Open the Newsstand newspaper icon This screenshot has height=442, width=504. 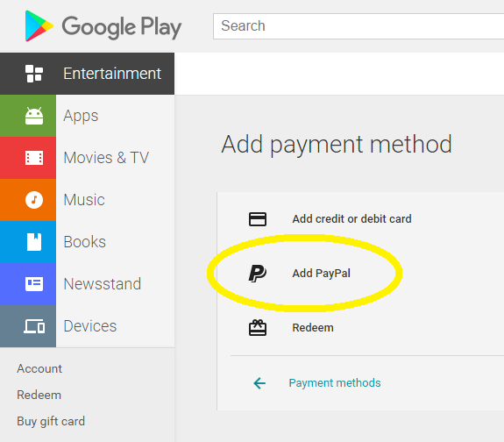pyautogui.click(x=34, y=284)
